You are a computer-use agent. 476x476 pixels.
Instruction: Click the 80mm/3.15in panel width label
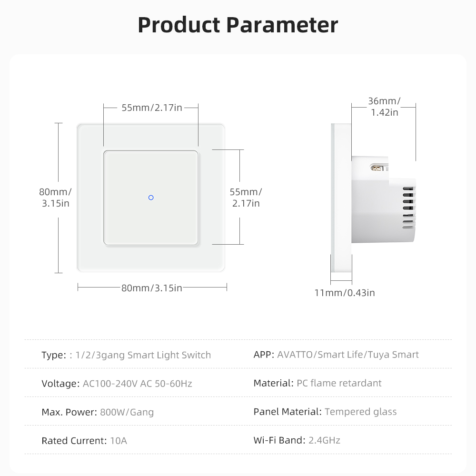point(152,288)
